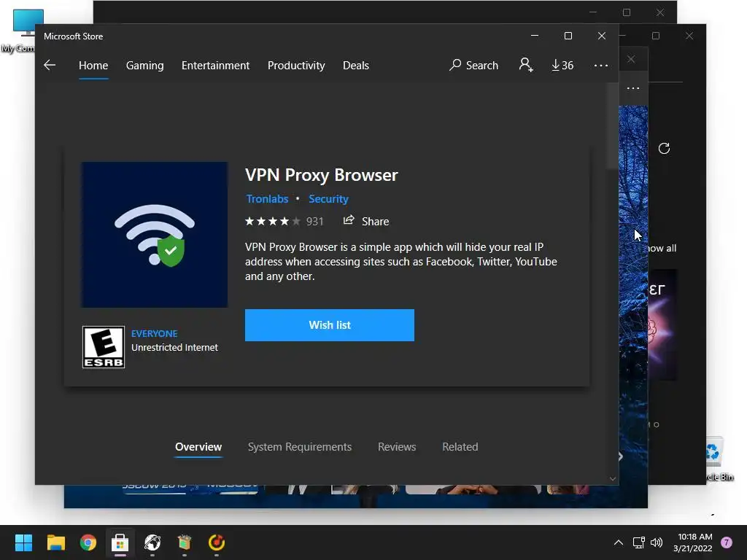The width and height of the screenshot is (747, 560).
Task: Open the Reviews tab
Action: (397, 447)
